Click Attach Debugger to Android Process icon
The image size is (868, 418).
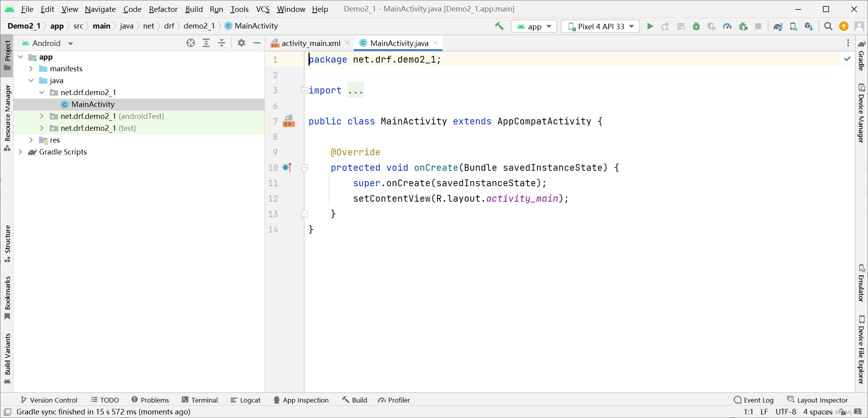(743, 26)
